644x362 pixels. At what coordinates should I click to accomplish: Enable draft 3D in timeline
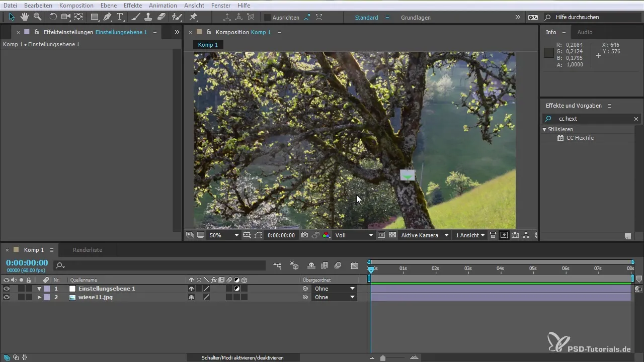295,265
